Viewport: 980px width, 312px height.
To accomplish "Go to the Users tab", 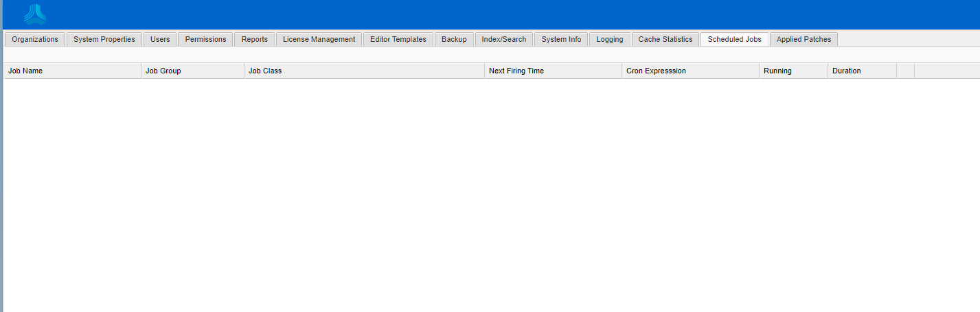I will click(x=160, y=39).
